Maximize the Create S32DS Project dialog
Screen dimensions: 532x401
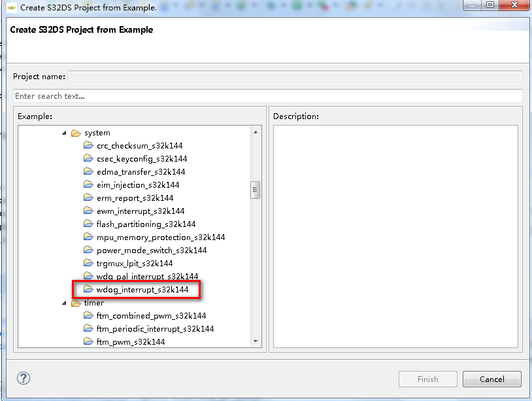[x=490, y=5]
